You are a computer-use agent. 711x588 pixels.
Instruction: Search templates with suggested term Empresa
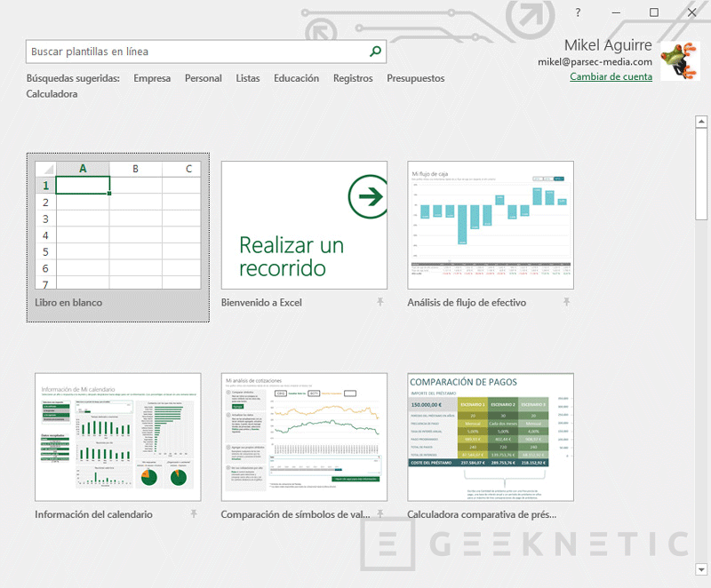pyautogui.click(x=152, y=77)
